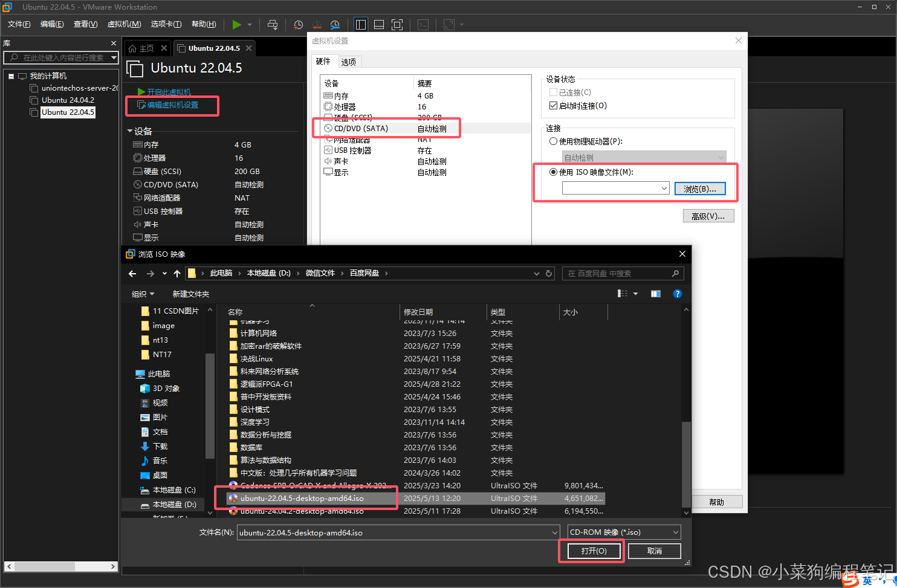Viewport: 897px width, 588px height.
Task: Open the 选项卡(T) menu
Action: tap(166, 24)
